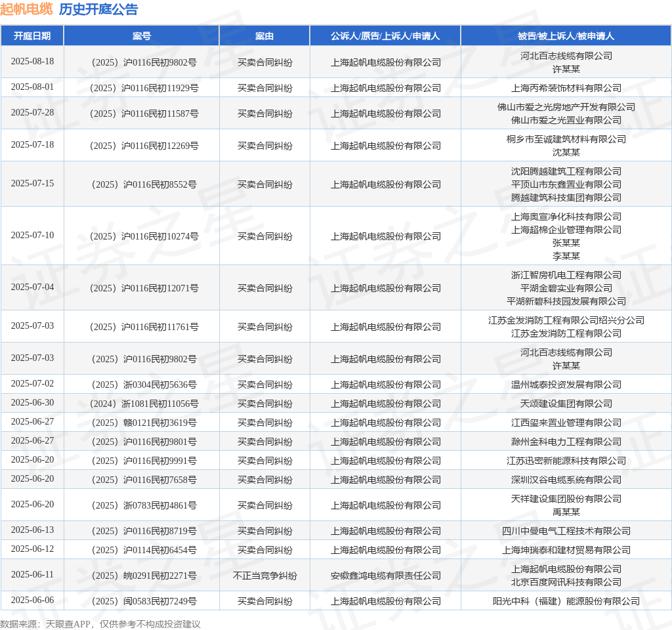Image resolution: width=672 pixels, height=630 pixels.
Task: Click defendant 北京百度网讯科技有限公司
Action: click(x=566, y=583)
